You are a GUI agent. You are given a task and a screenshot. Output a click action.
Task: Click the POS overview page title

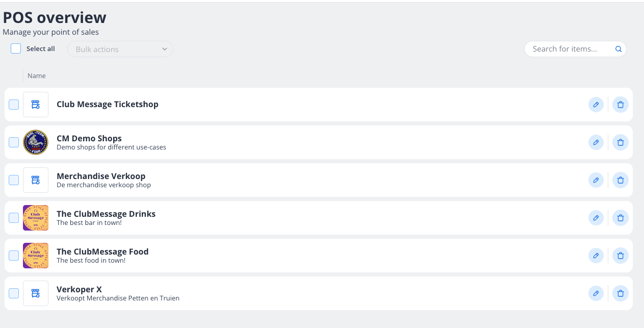tap(54, 17)
